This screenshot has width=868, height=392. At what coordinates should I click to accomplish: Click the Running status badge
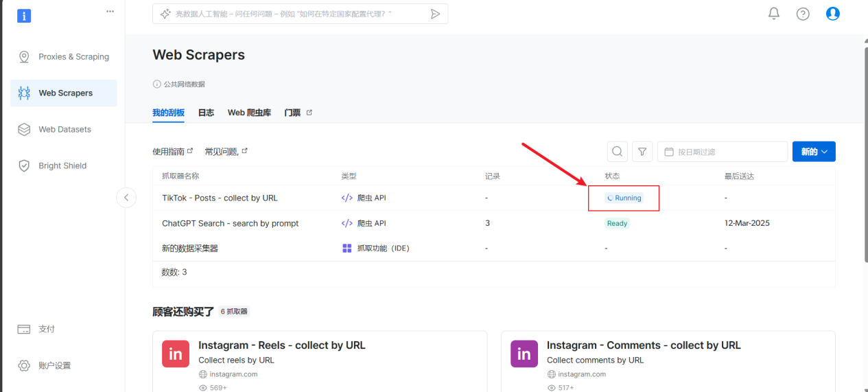click(624, 198)
